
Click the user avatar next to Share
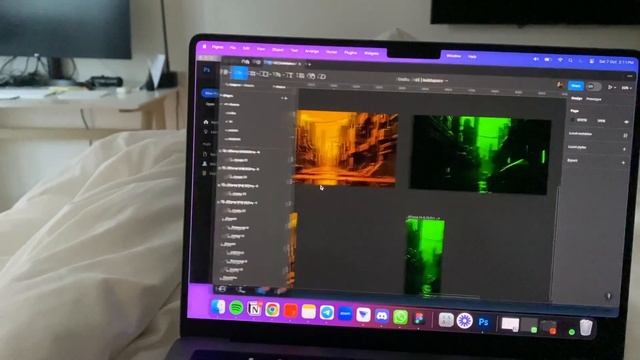click(x=560, y=85)
